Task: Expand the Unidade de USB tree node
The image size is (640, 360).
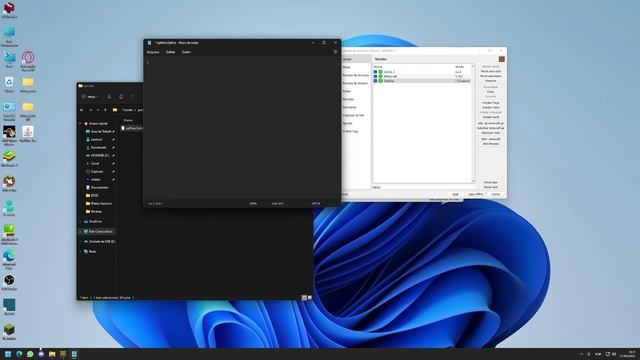Action: tap(80, 242)
